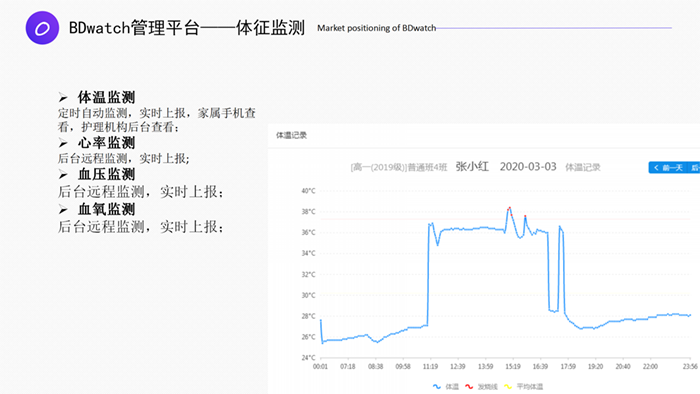
Task: Click the partially visible next-day button
Action: click(694, 168)
